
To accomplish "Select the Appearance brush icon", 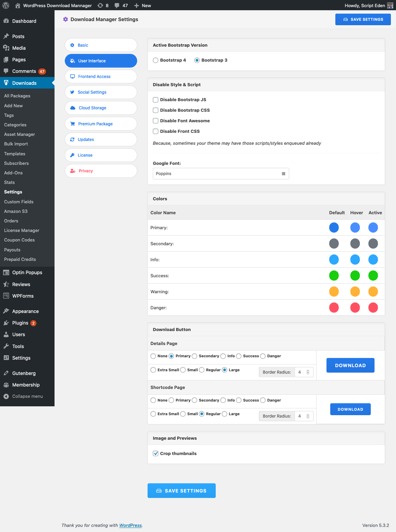I will [7, 311].
